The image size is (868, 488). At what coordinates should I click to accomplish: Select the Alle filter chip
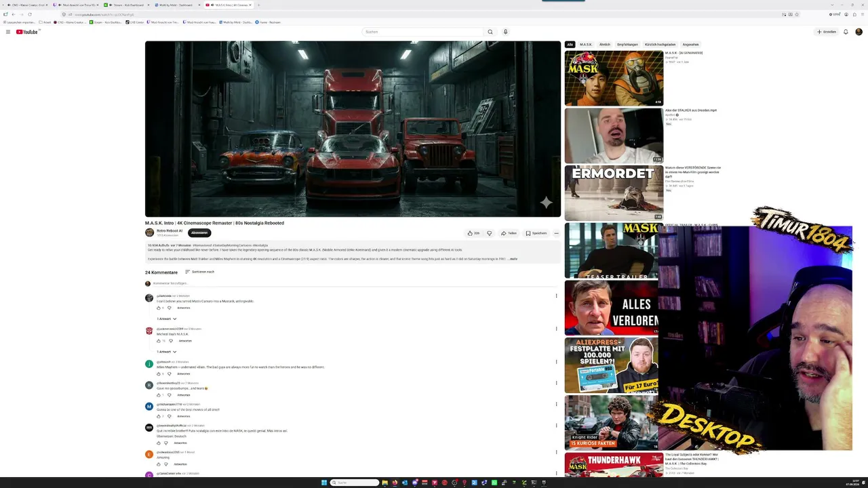[x=570, y=44]
